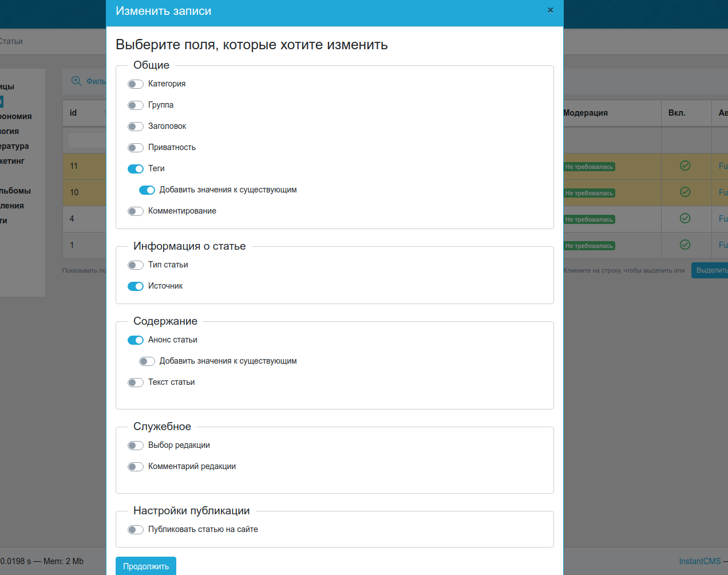This screenshot has width=728, height=575.
Task: Close the "Изменить записи" dialog
Action: click(x=550, y=10)
